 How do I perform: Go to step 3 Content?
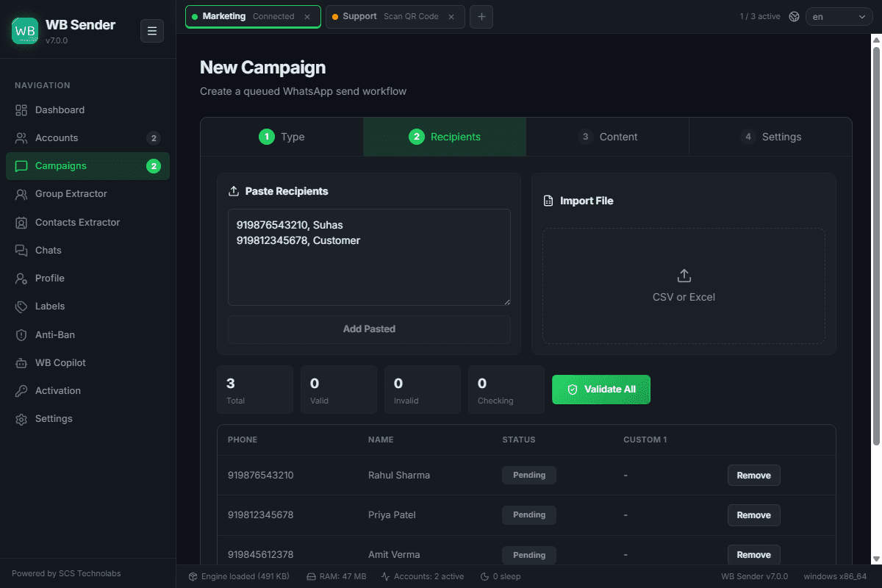[x=608, y=137]
